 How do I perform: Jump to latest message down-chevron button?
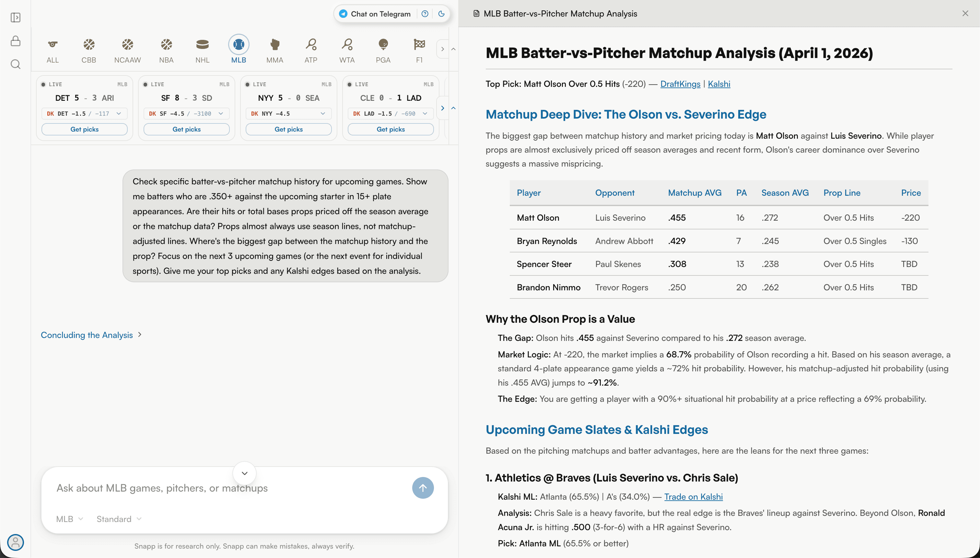click(x=245, y=473)
